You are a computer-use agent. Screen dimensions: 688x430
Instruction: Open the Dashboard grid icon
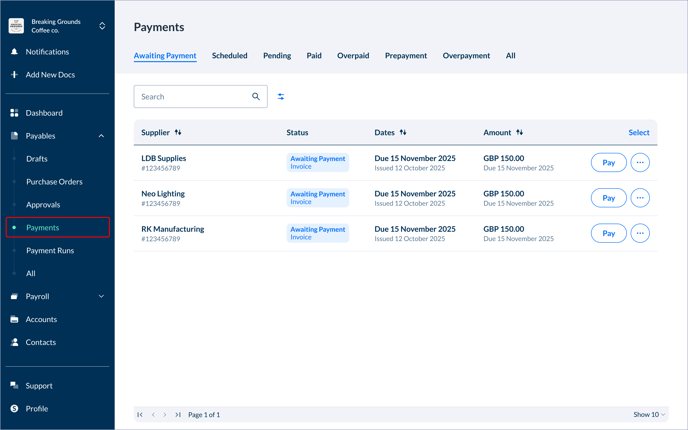pos(14,113)
